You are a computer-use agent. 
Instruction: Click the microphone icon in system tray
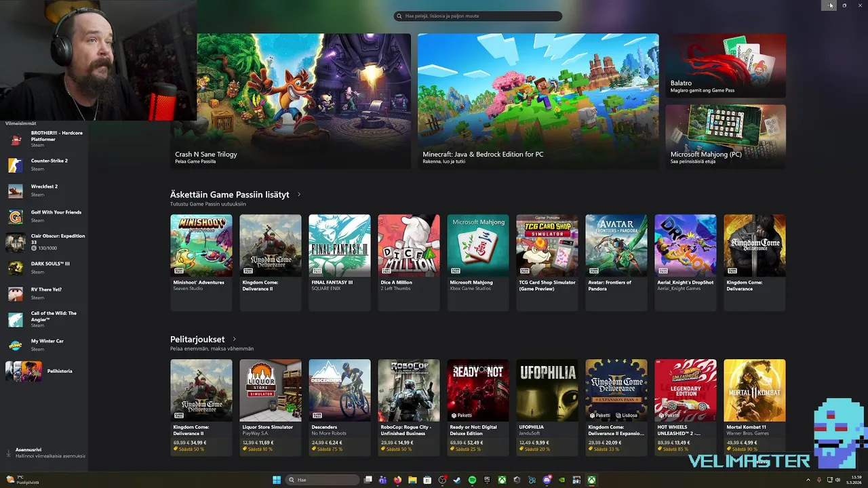pyautogui.click(x=818, y=480)
